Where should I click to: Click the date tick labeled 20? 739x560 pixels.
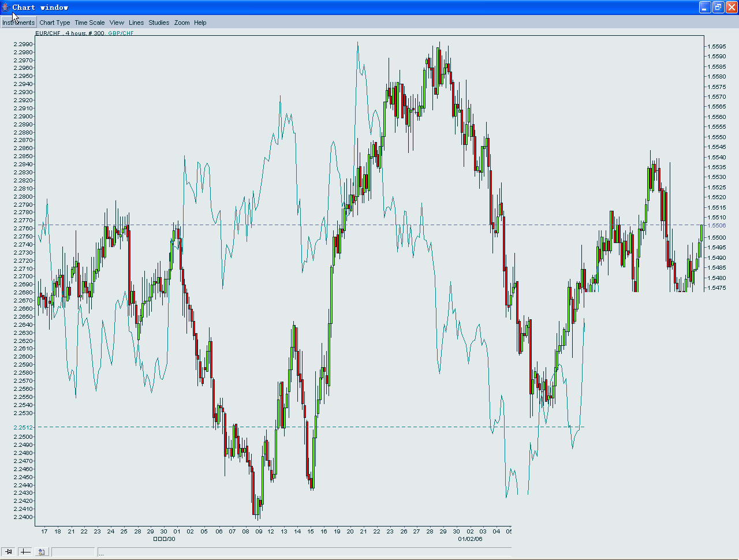click(350, 531)
